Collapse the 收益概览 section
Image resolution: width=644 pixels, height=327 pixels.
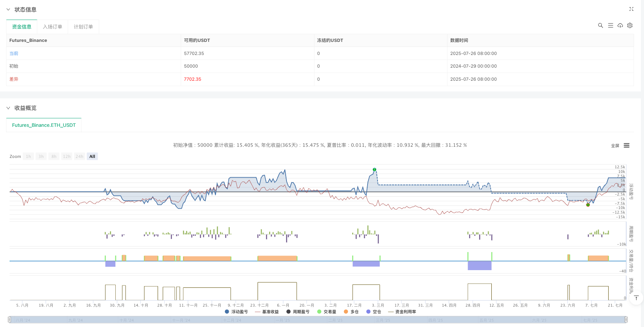tap(8, 108)
